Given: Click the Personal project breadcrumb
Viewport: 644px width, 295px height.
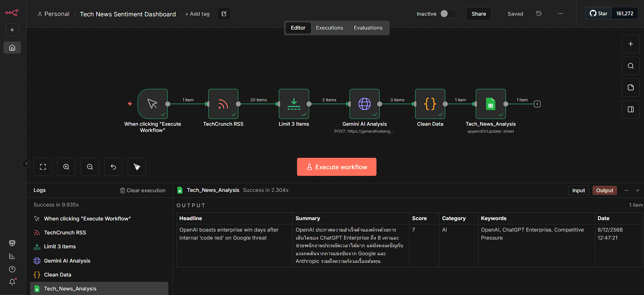Looking at the screenshot, I should point(54,14).
